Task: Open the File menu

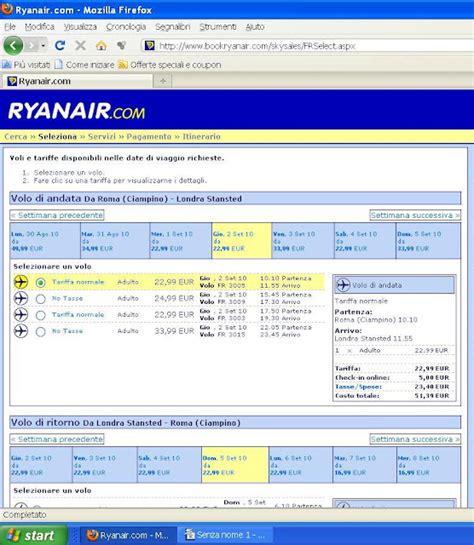Action: point(10,27)
